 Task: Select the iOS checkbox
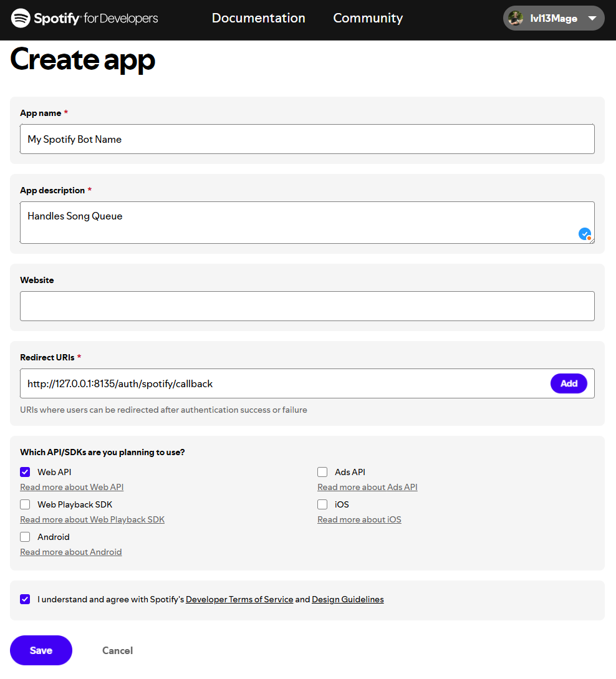click(x=322, y=504)
